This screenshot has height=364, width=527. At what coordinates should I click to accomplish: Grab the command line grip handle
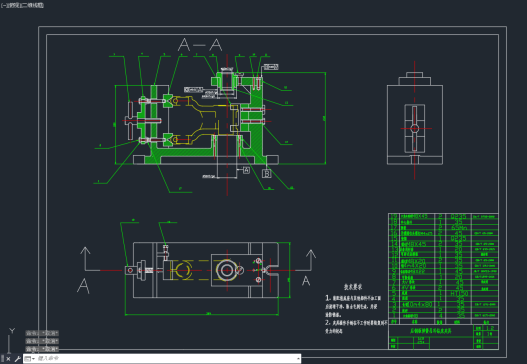2,359
